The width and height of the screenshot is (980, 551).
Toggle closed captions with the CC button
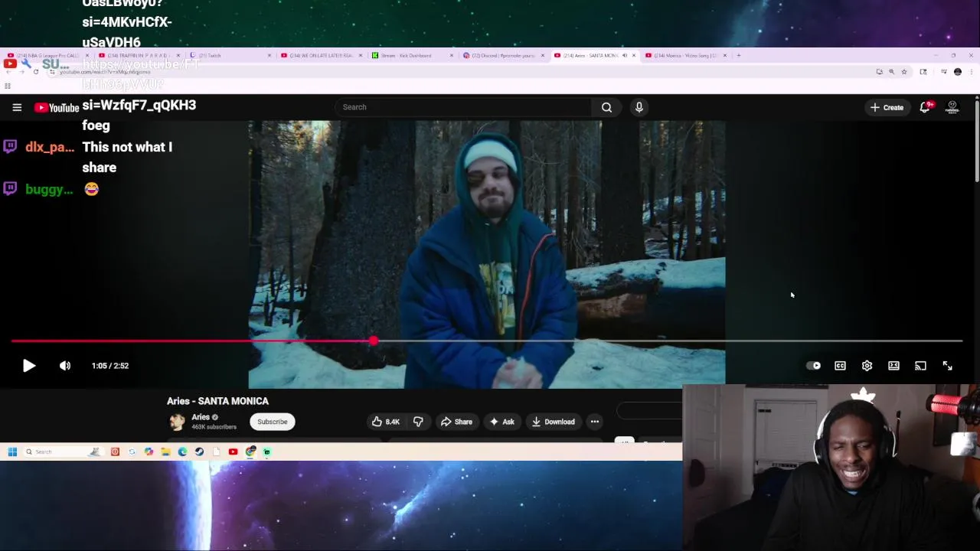[840, 366]
